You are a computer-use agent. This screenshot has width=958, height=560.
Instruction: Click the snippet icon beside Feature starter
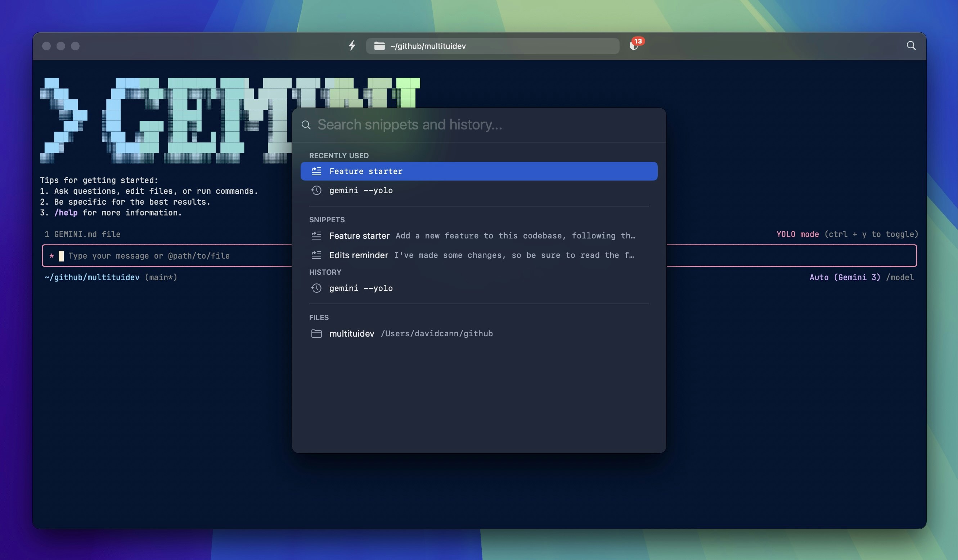(x=316, y=171)
